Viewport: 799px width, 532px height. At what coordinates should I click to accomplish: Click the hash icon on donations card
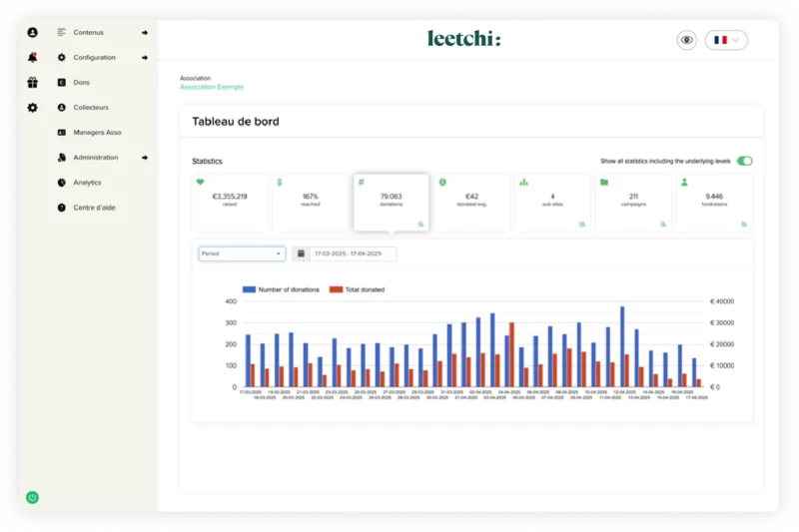coord(362,182)
